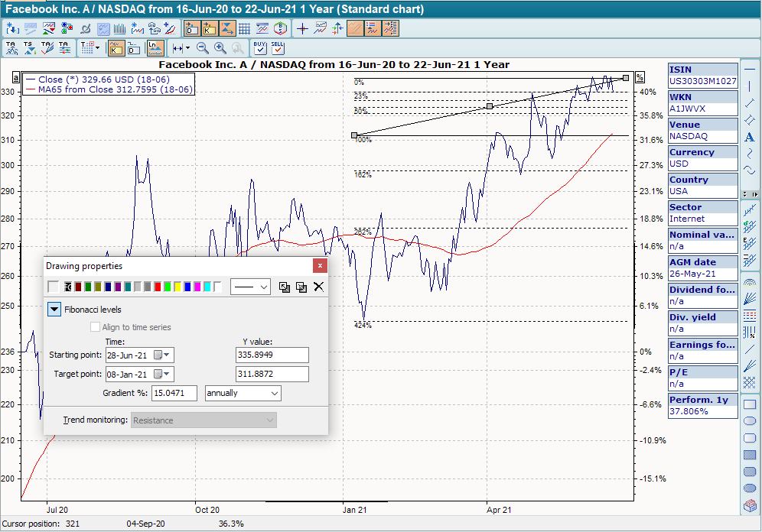The height and width of the screenshot is (532, 762).
Task: Activate the crosshair cursor tool
Action: click(302, 29)
